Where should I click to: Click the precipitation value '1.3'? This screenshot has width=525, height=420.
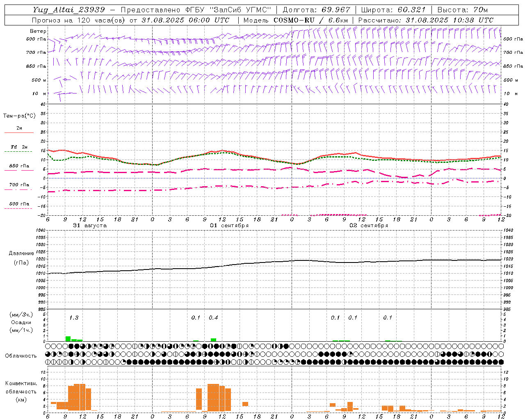click(x=74, y=317)
